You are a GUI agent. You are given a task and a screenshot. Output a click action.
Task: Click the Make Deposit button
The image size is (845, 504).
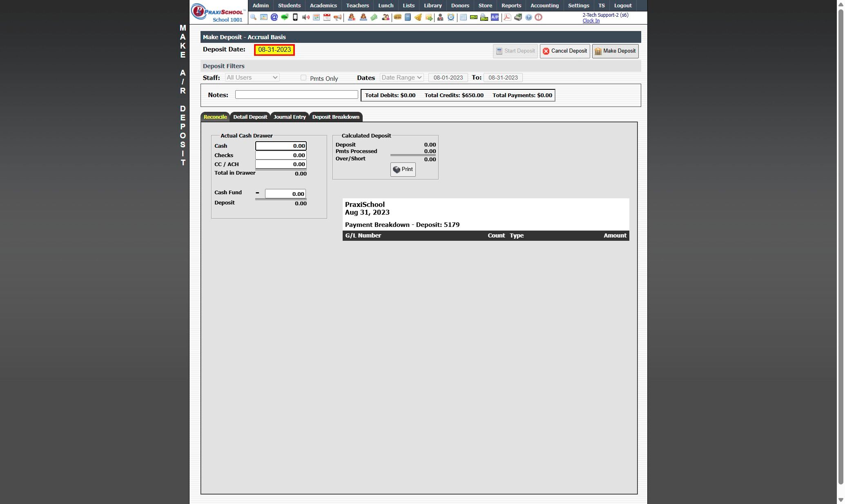(x=615, y=51)
